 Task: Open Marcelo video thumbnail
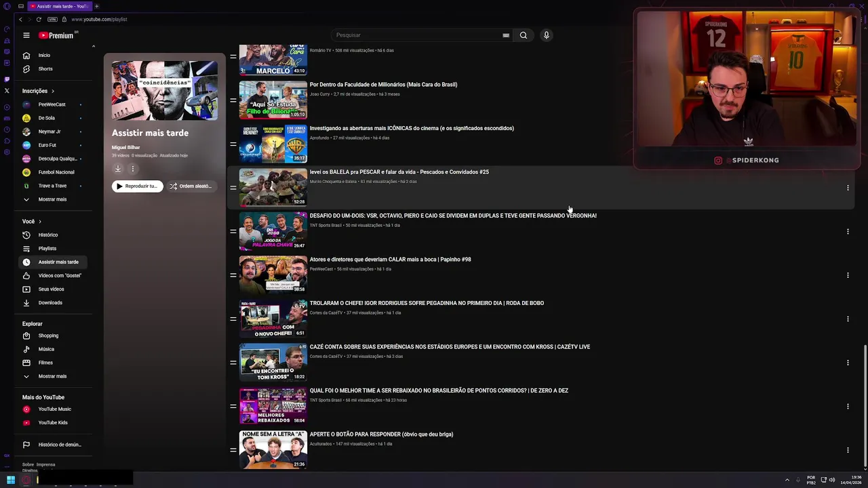273,60
